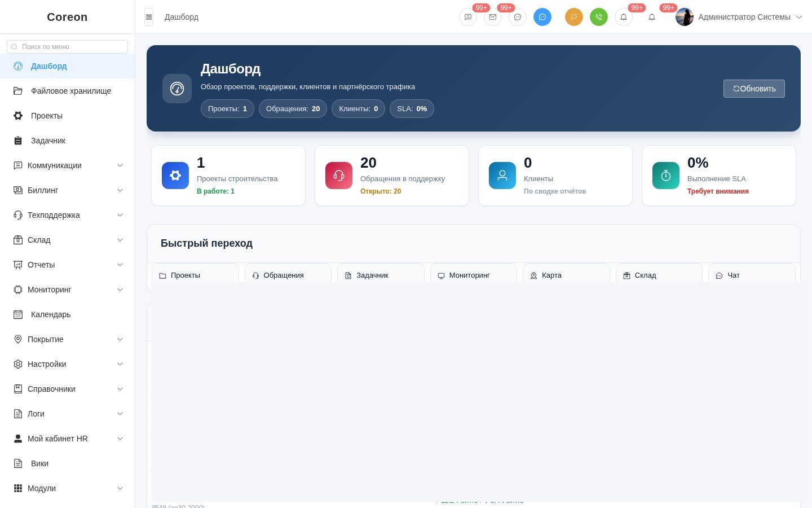Click the Вики document icon

pyautogui.click(x=18, y=463)
